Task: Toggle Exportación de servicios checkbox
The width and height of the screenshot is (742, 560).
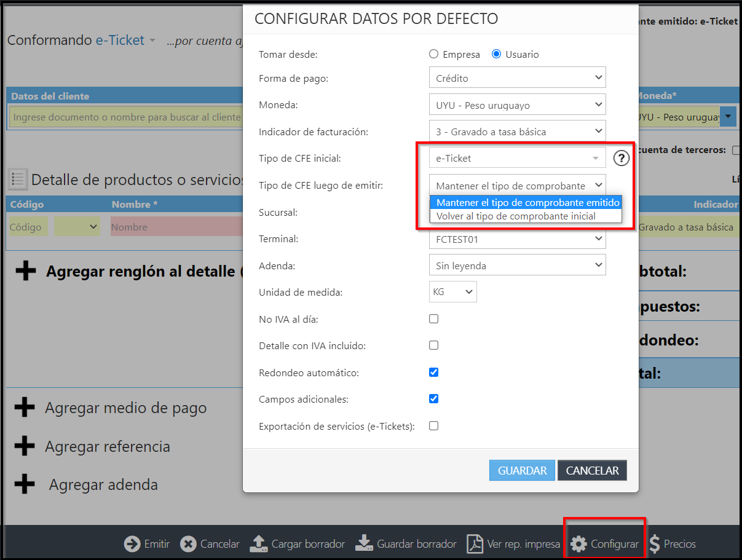Action: (x=434, y=426)
